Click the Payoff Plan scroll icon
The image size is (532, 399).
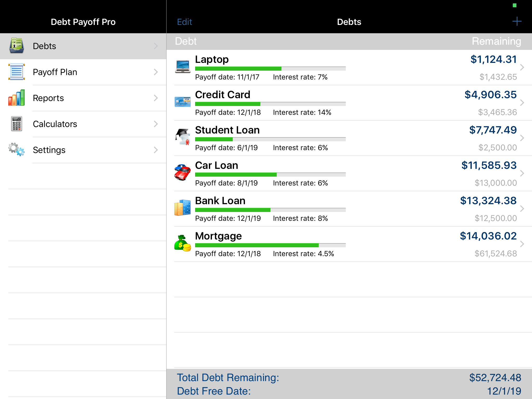click(17, 72)
